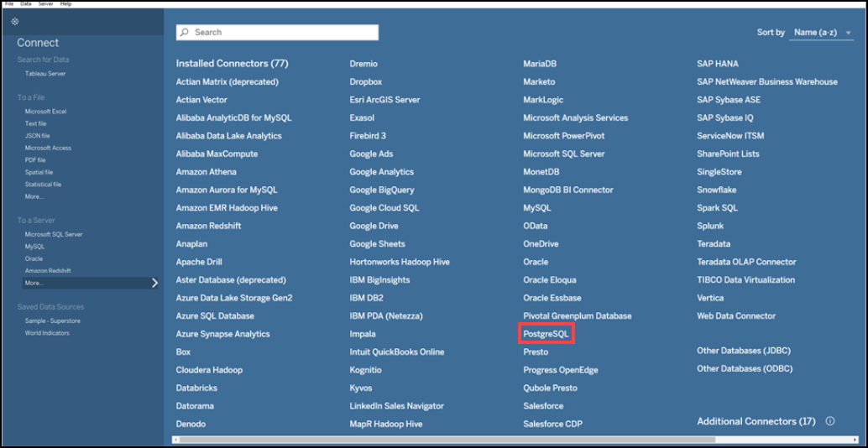
Task: Click the Tableau logo icon at top left
Action: click(15, 22)
